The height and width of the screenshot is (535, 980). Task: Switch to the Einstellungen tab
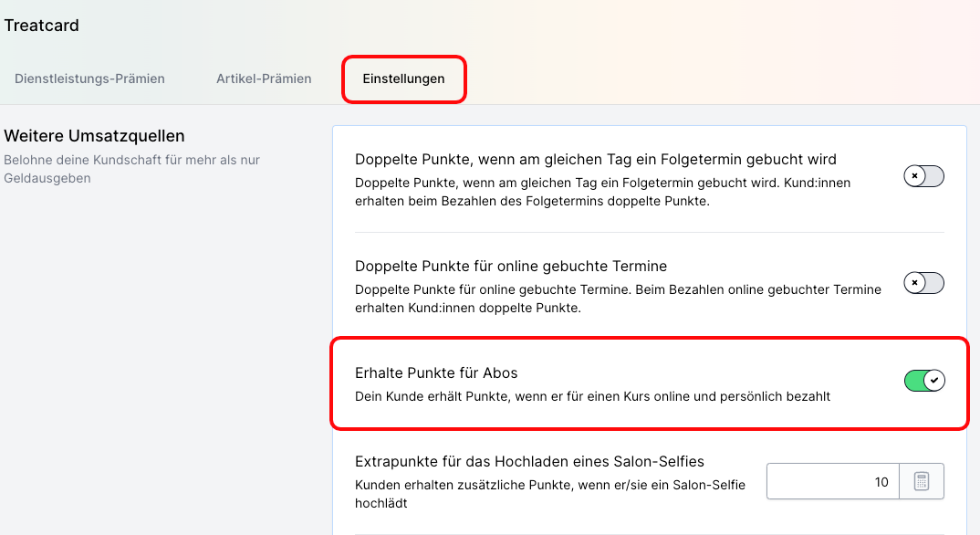pyautogui.click(x=403, y=79)
